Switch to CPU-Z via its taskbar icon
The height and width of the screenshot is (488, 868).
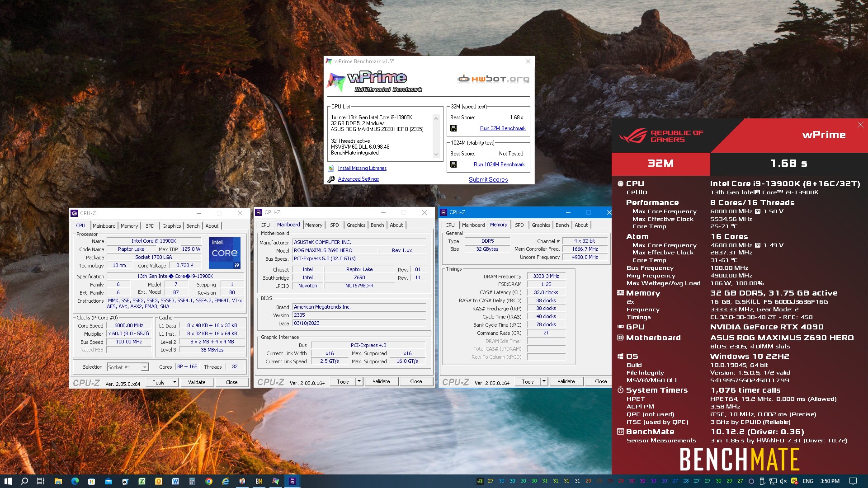coord(292,481)
